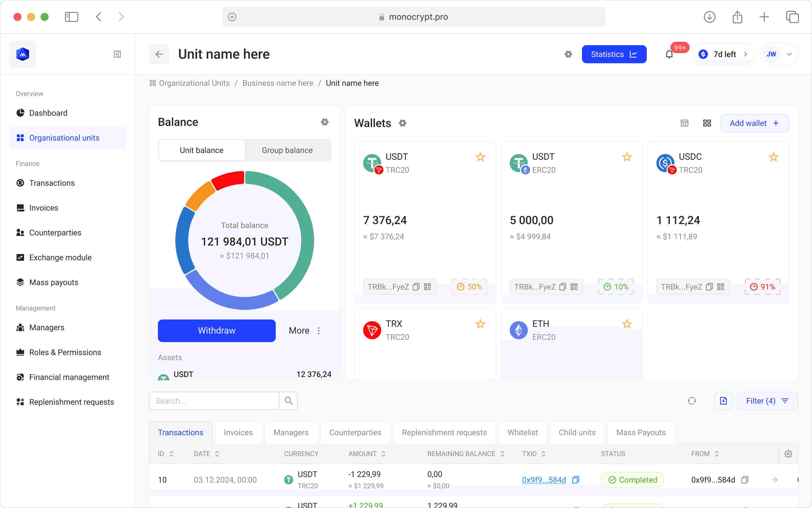Favorite the ETH wallet star

[x=627, y=324]
